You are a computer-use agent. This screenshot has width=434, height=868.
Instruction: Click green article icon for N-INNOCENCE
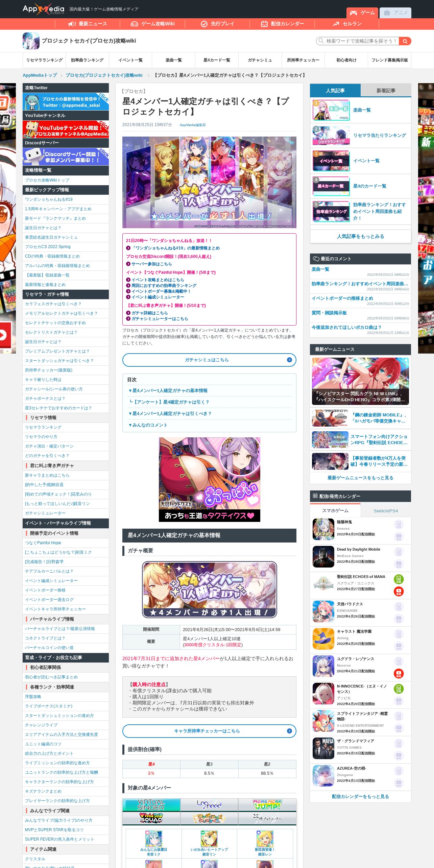[399, 689]
